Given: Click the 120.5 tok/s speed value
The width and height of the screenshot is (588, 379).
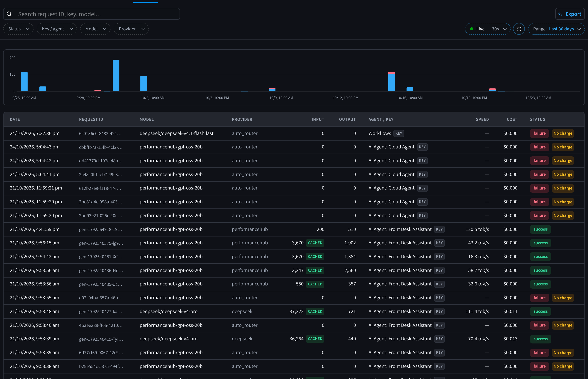Looking at the screenshot, I should (477, 229).
